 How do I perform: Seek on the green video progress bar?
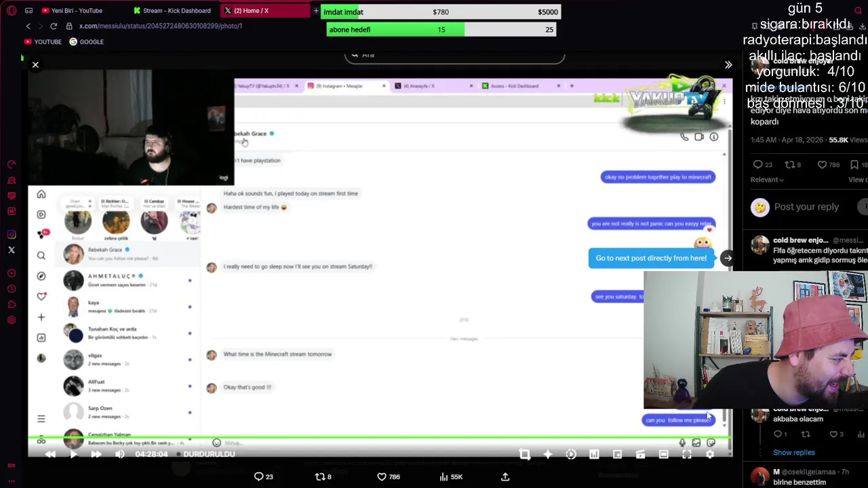(380, 439)
